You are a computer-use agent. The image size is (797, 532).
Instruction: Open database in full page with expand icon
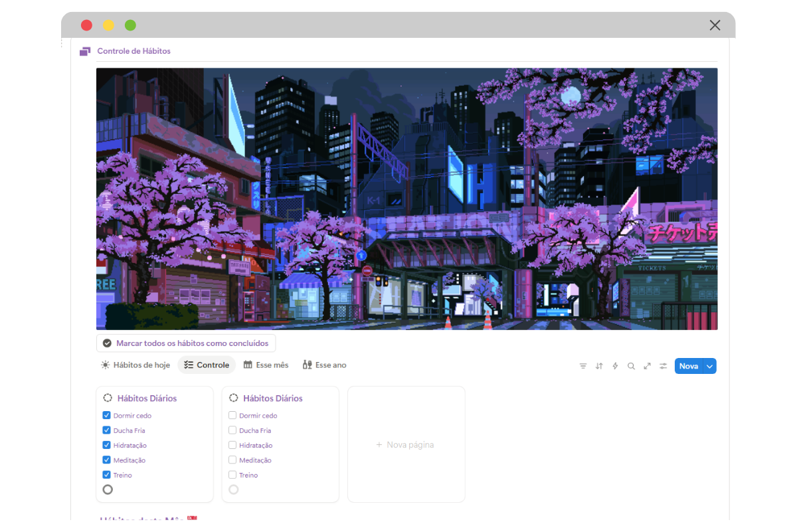tap(647, 366)
